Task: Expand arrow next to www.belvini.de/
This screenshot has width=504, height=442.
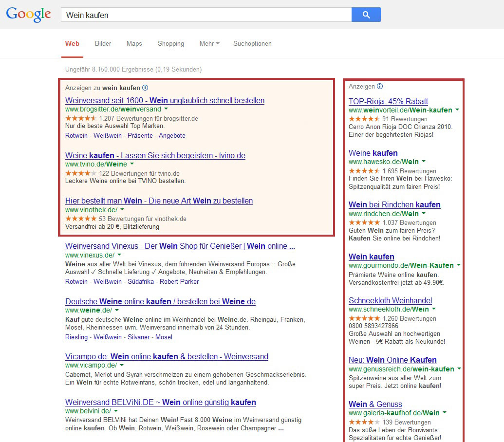Action: [x=116, y=410]
